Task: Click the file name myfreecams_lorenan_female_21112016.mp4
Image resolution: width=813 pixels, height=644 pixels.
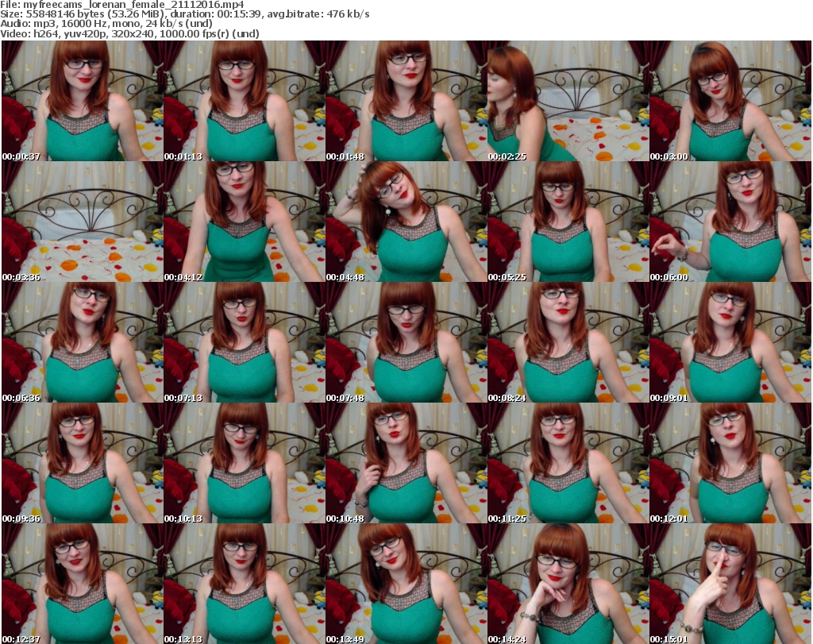Action: click(x=133, y=5)
